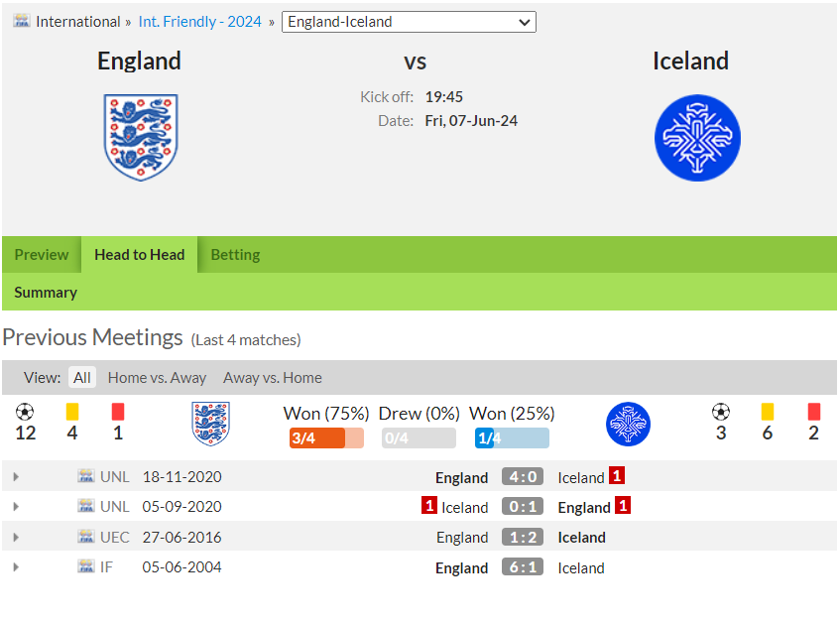840x622 pixels.
Task: Expand the 05-06-2004 friendly match row
Action: click(x=16, y=566)
